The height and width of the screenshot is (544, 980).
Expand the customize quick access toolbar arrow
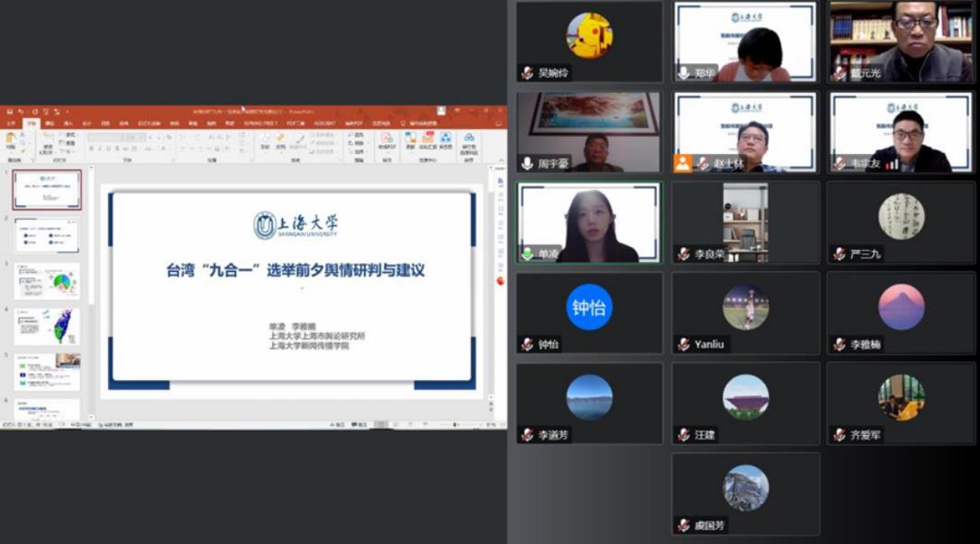click(67, 112)
